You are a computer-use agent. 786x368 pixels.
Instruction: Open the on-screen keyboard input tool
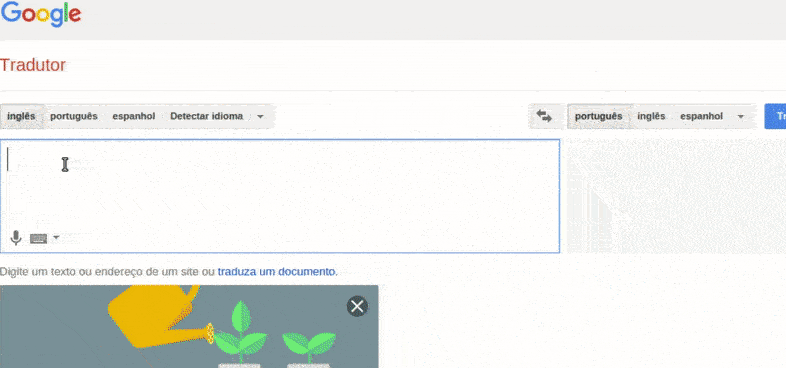click(x=39, y=238)
